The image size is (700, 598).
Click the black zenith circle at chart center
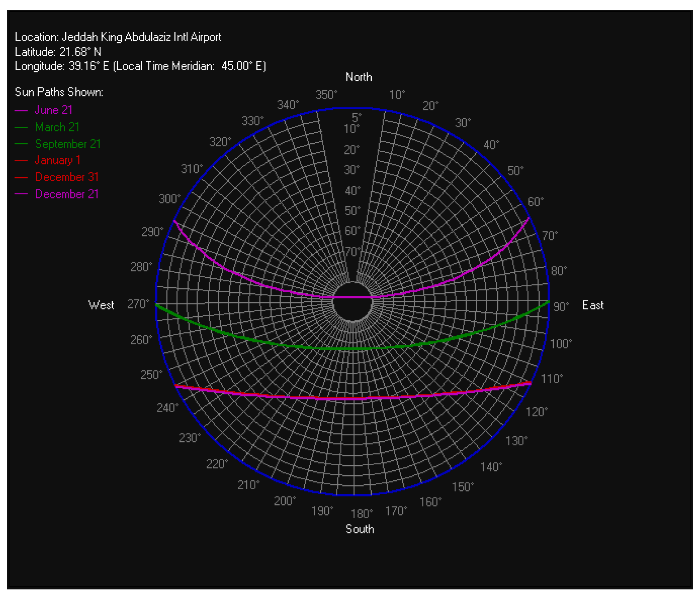click(352, 302)
